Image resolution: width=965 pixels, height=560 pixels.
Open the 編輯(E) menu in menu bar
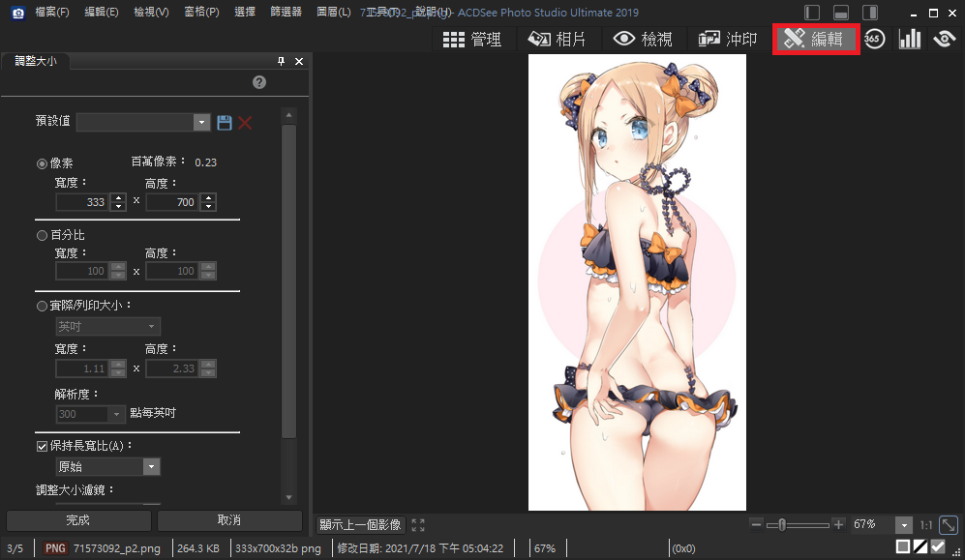(x=101, y=13)
